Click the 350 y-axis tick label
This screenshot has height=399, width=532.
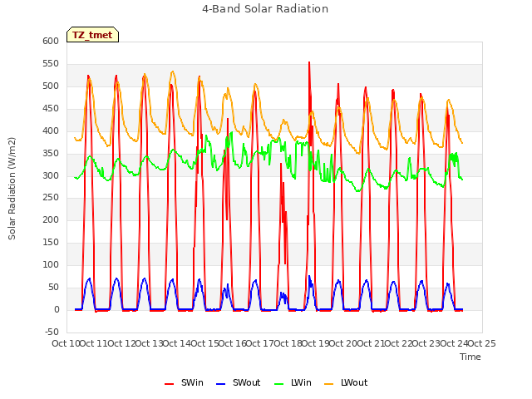click(x=51, y=153)
